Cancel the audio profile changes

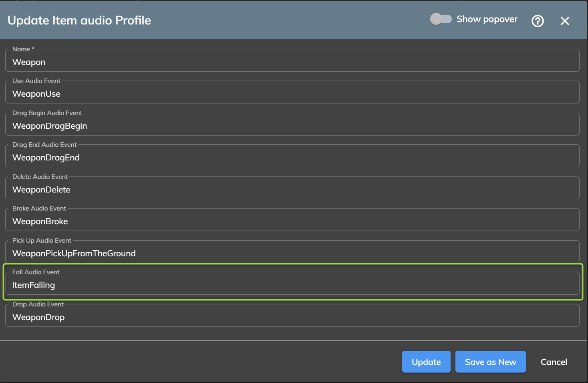(554, 362)
